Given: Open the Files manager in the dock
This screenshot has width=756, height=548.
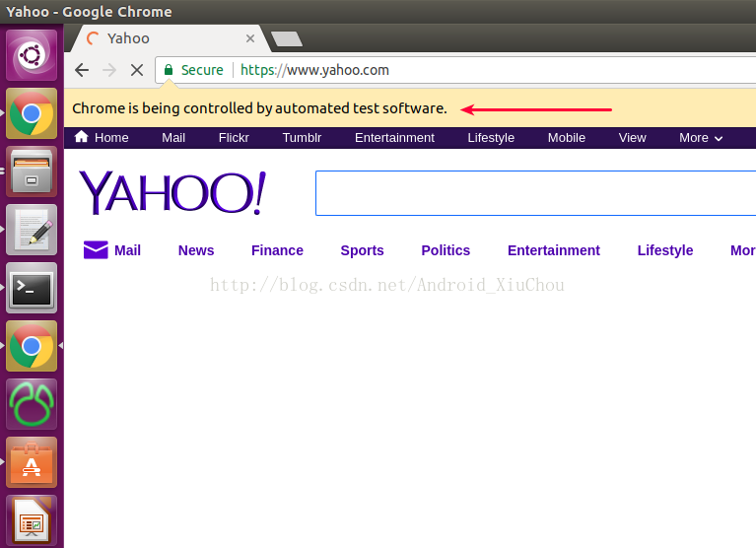Looking at the screenshot, I should pos(32,171).
